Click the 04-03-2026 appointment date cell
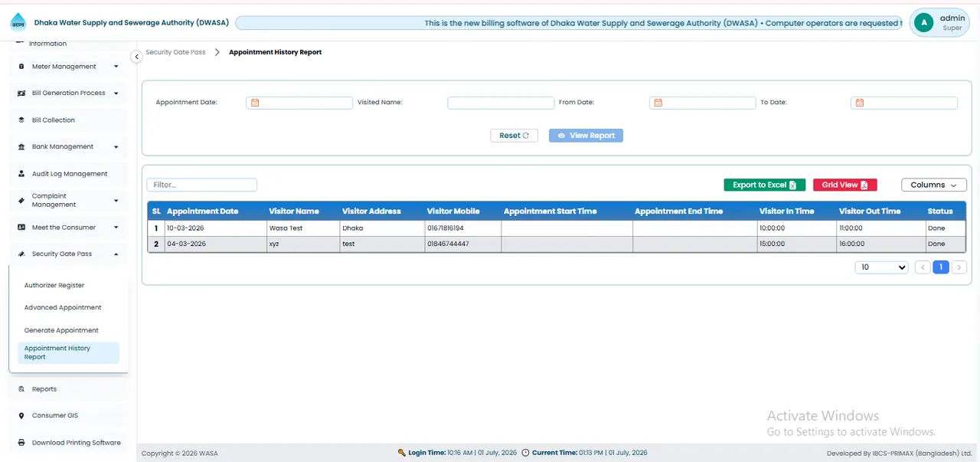 (215, 244)
